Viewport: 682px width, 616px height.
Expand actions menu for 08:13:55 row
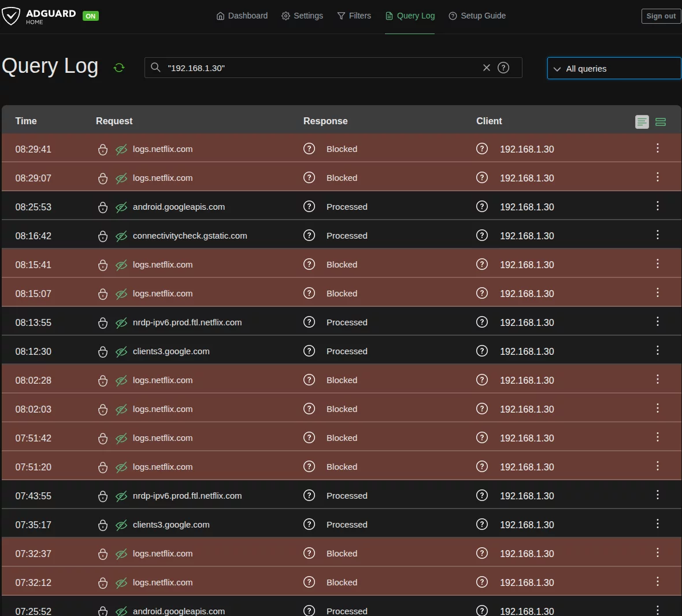(x=657, y=322)
